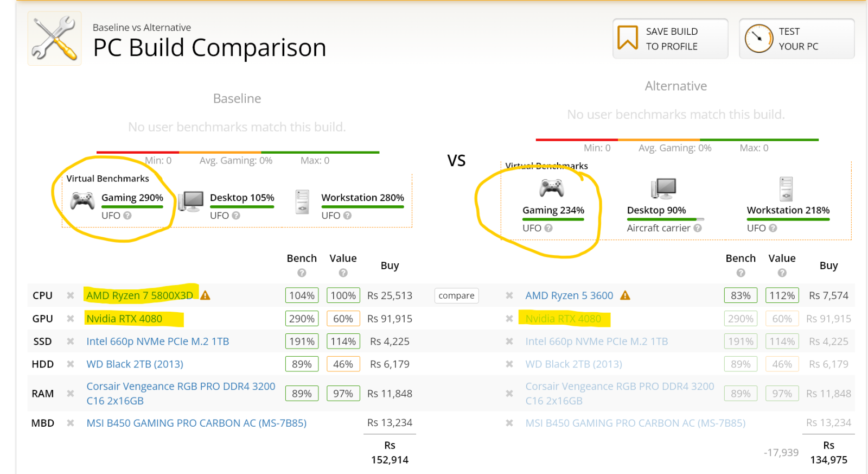Click Alternative workstation tower icon
This screenshot has height=474, width=868.
pyautogui.click(x=786, y=189)
